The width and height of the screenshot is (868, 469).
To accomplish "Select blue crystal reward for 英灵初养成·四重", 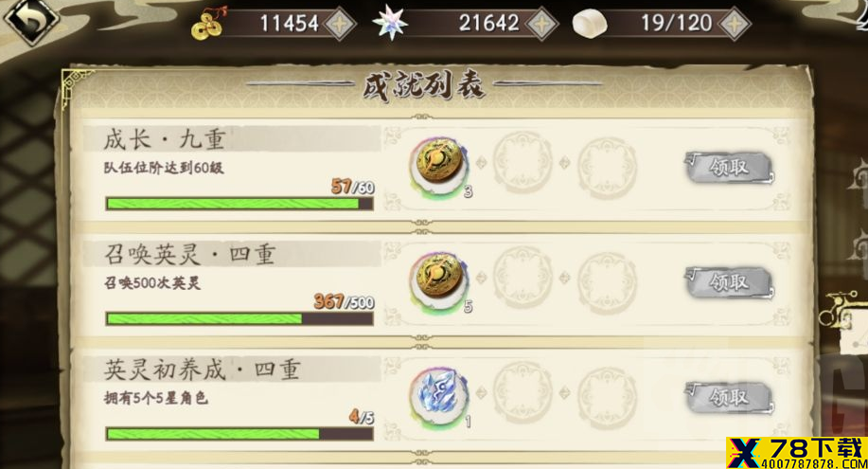I will point(440,395).
